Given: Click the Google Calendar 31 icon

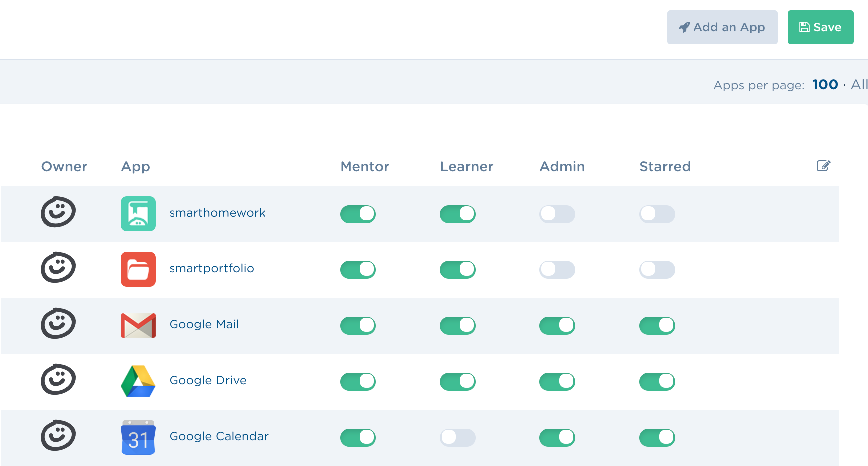Looking at the screenshot, I should coord(138,437).
